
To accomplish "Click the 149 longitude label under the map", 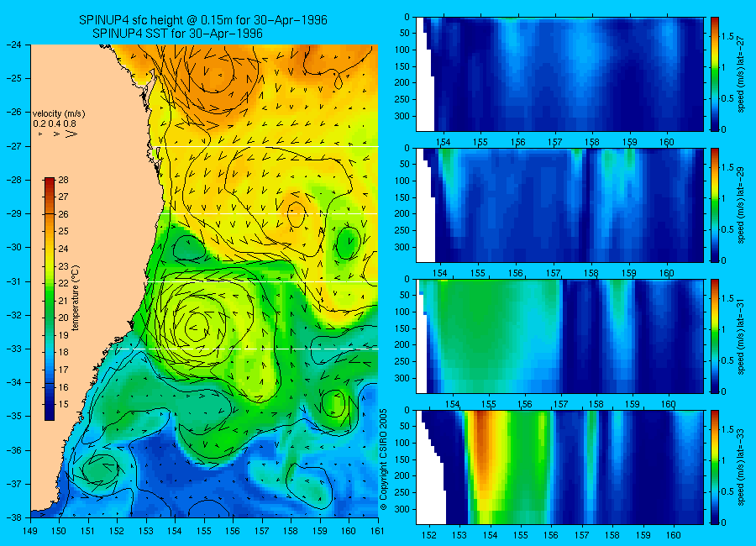I will [30, 531].
